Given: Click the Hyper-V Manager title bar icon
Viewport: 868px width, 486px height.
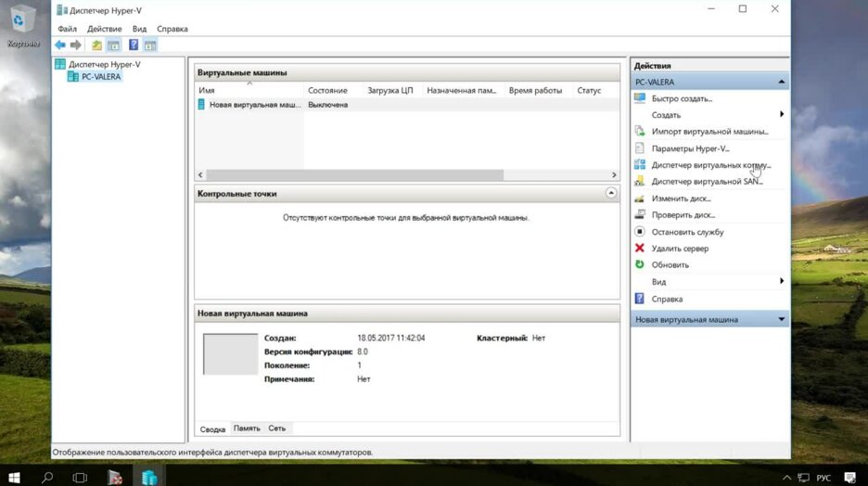Looking at the screenshot, I should pyautogui.click(x=62, y=10).
